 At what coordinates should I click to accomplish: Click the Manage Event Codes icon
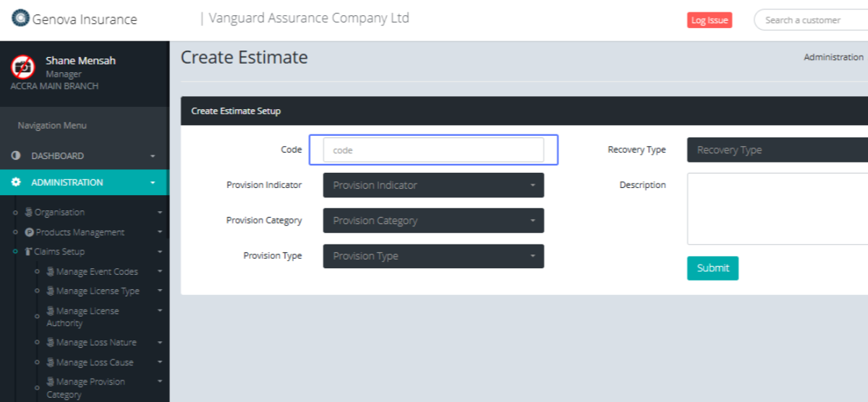[51, 272]
